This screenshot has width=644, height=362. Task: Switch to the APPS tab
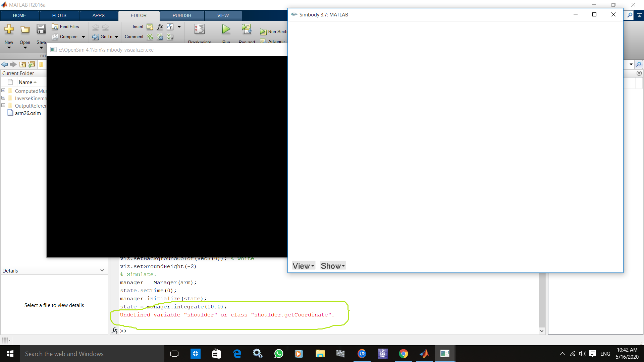pyautogui.click(x=99, y=15)
